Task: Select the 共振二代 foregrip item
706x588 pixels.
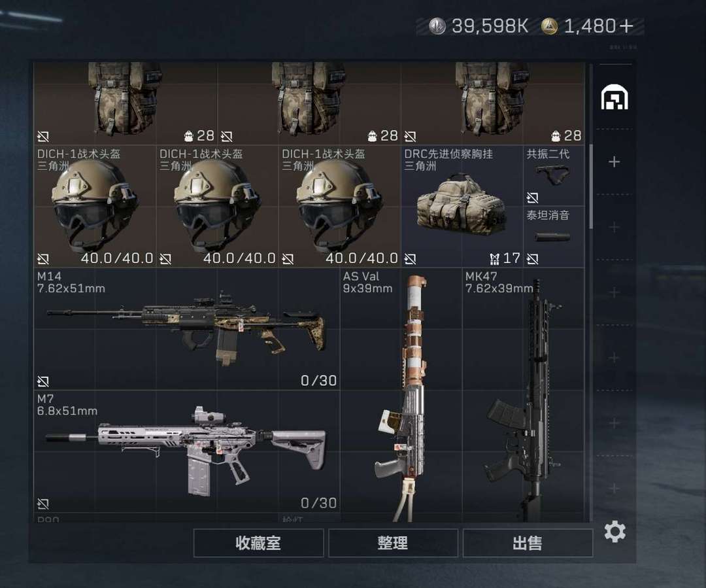Action: pos(554,176)
